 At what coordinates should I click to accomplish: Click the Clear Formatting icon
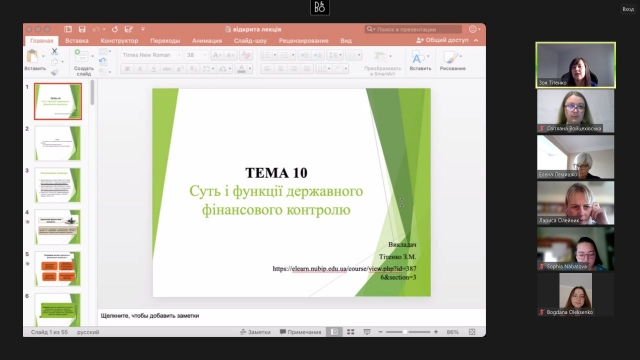[246, 55]
